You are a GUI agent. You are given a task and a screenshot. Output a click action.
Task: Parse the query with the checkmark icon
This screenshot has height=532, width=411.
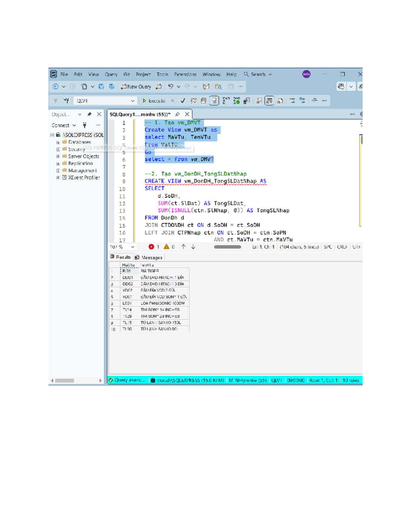(183, 101)
